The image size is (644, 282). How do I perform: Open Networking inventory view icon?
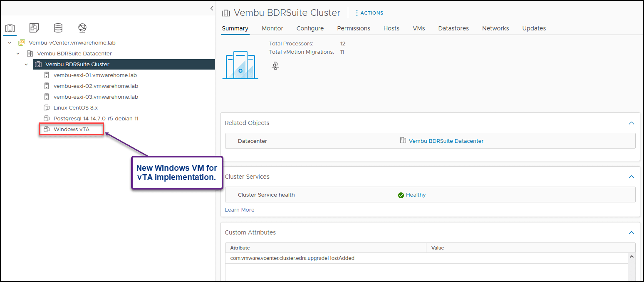(82, 28)
